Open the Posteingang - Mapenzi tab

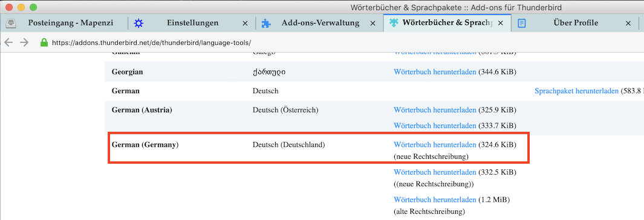[x=64, y=23]
